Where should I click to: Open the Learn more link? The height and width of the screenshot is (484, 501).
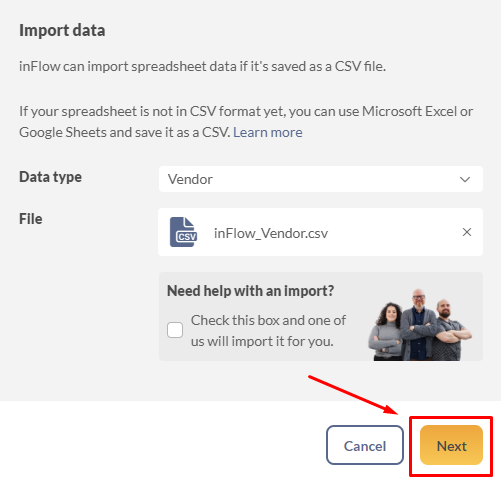tap(268, 132)
